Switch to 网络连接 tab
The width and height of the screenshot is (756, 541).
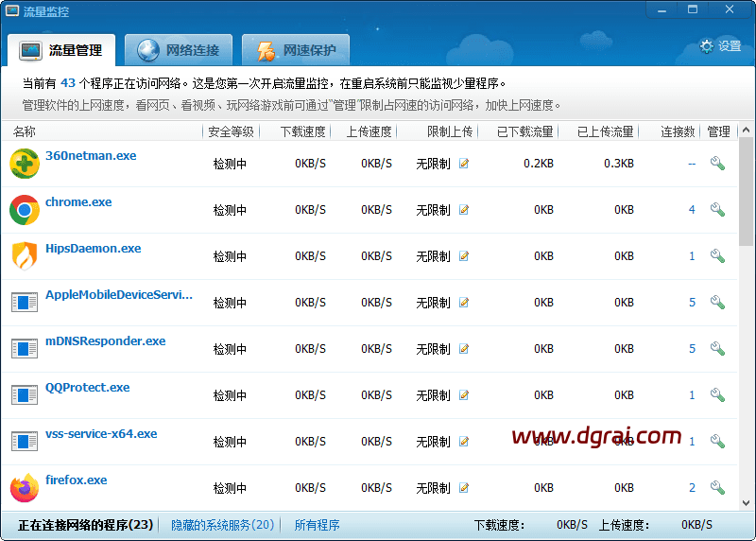click(179, 50)
